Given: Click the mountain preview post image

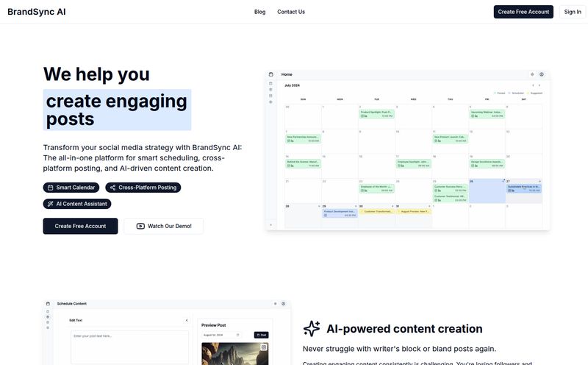Looking at the screenshot, I should pyautogui.click(x=234, y=354).
